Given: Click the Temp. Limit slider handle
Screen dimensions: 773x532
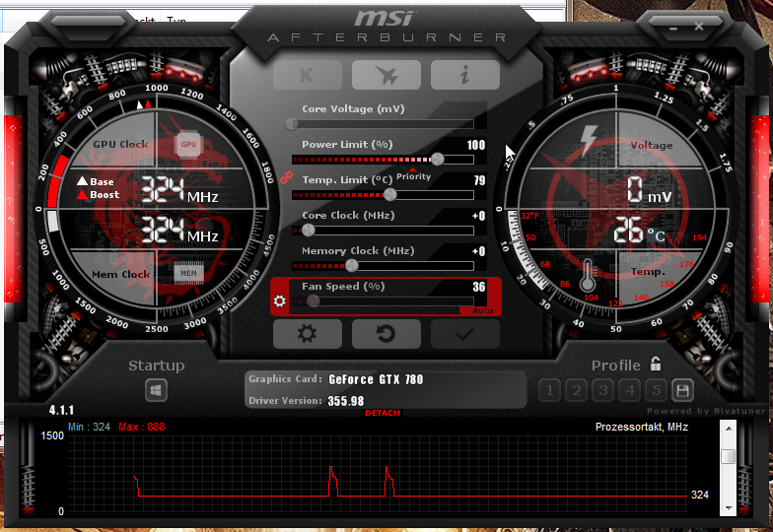Looking at the screenshot, I should tap(390, 195).
